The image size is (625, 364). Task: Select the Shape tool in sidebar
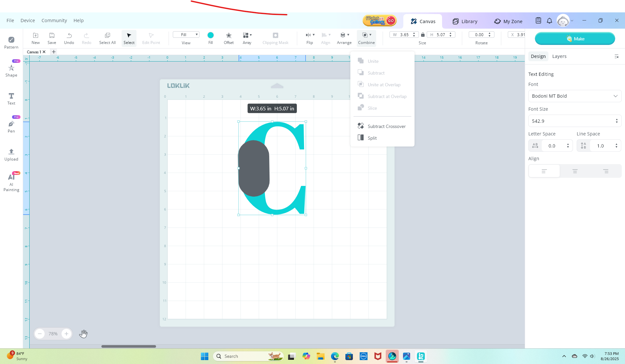tap(11, 70)
